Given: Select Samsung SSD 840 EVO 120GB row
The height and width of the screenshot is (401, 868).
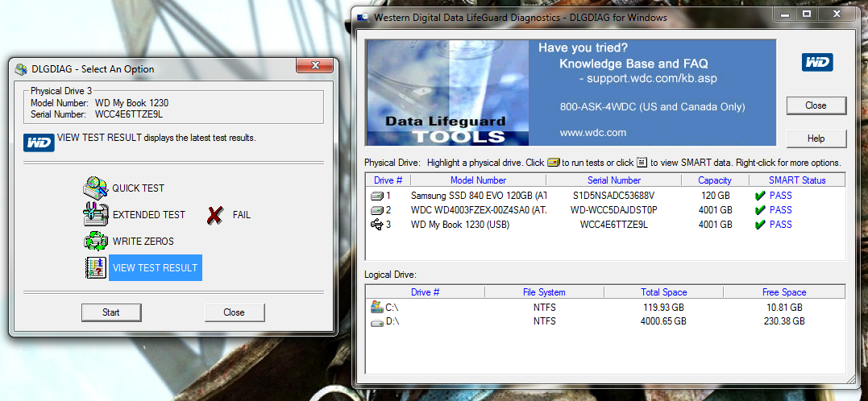Looking at the screenshot, I should 605,196.
